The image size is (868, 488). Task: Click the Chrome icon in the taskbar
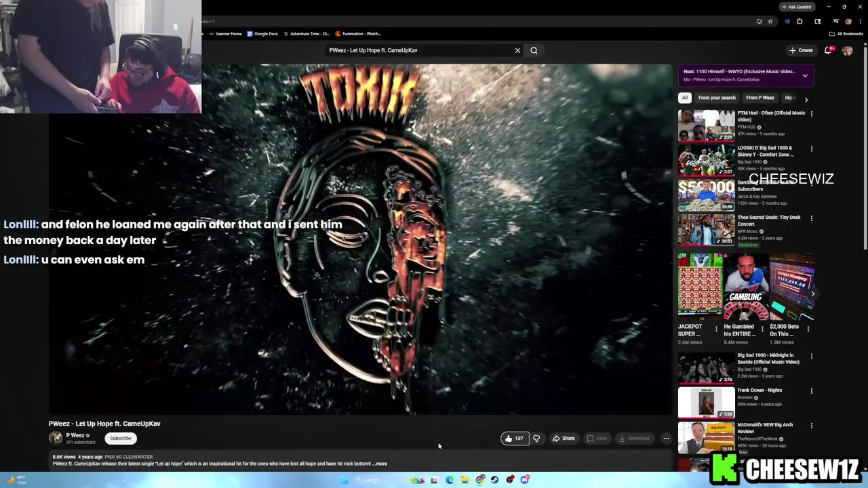[480, 480]
